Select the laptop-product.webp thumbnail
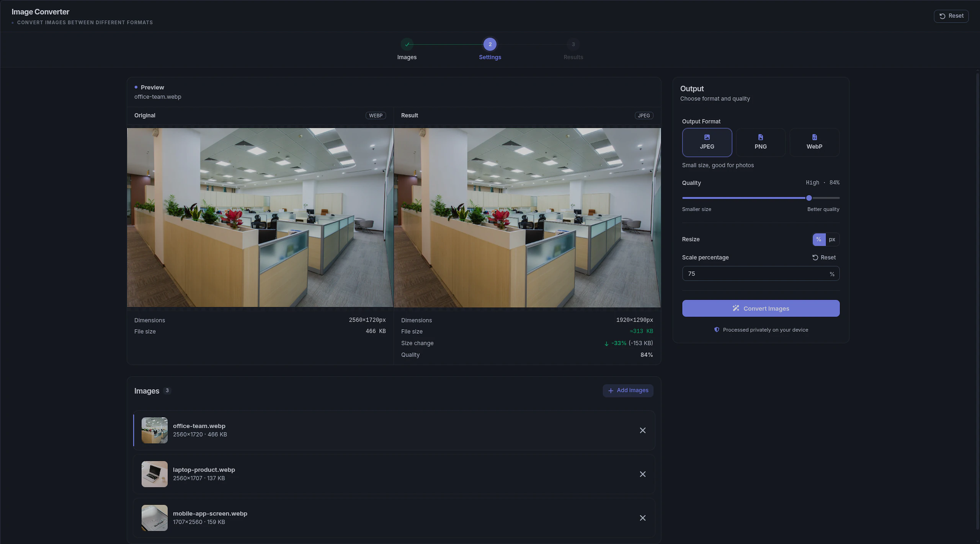980x544 pixels. point(154,474)
